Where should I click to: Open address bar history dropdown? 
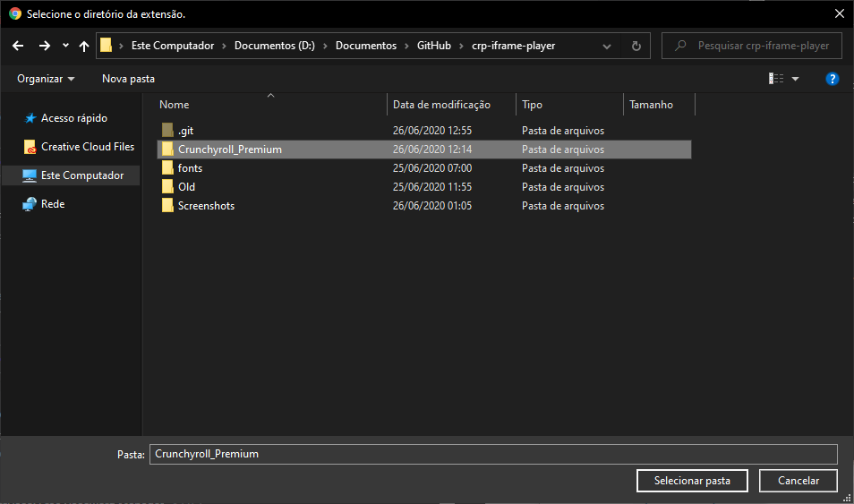607,47
